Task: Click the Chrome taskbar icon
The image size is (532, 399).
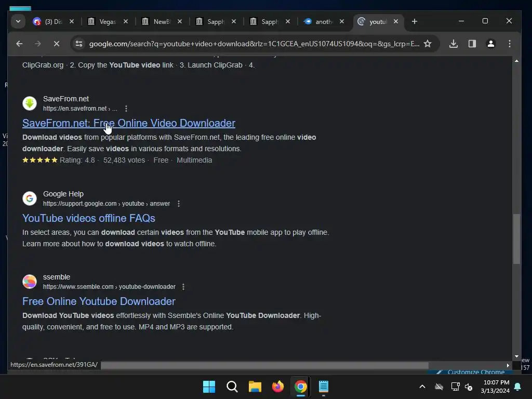Action: tap(301, 387)
